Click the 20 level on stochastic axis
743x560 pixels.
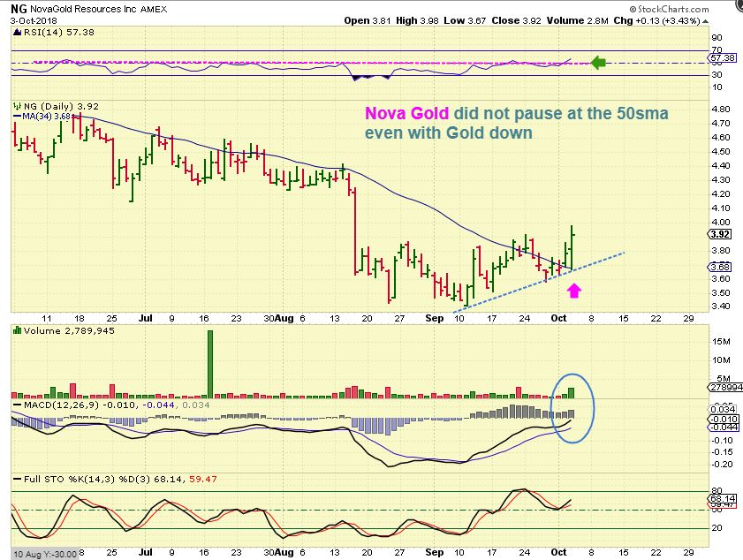point(717,528)
